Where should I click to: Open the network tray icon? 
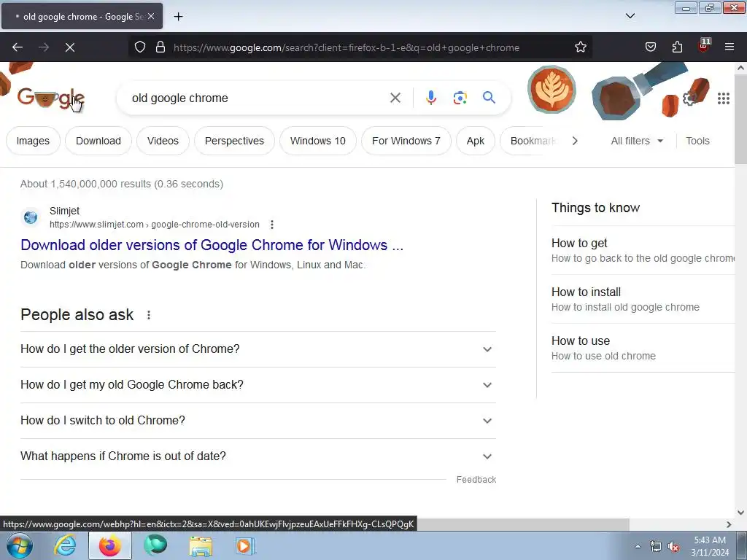[656, 547]
